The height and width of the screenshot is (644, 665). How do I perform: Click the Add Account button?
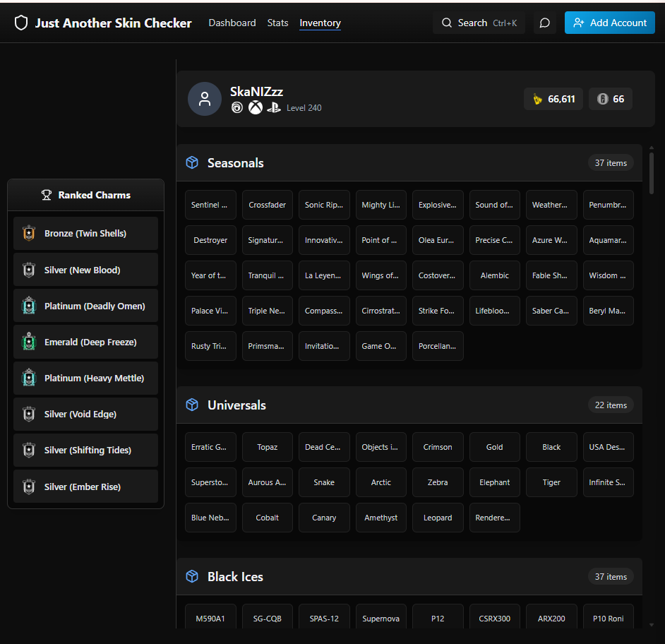click(x=609, y=23)
